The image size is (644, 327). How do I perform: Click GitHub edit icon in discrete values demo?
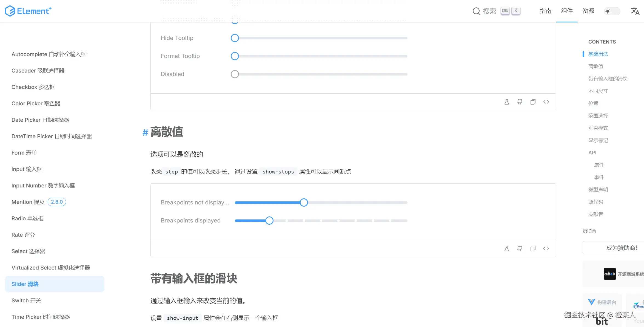click(x=520, y=248)
